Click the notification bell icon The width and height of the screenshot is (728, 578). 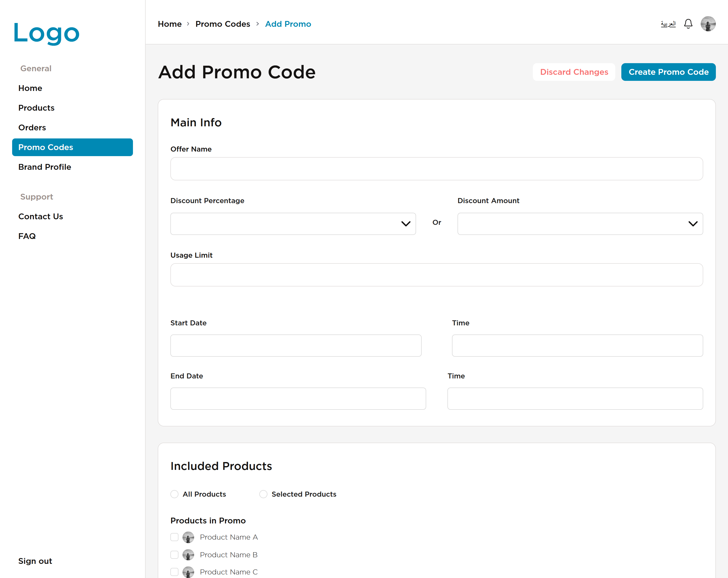point(688,24)
